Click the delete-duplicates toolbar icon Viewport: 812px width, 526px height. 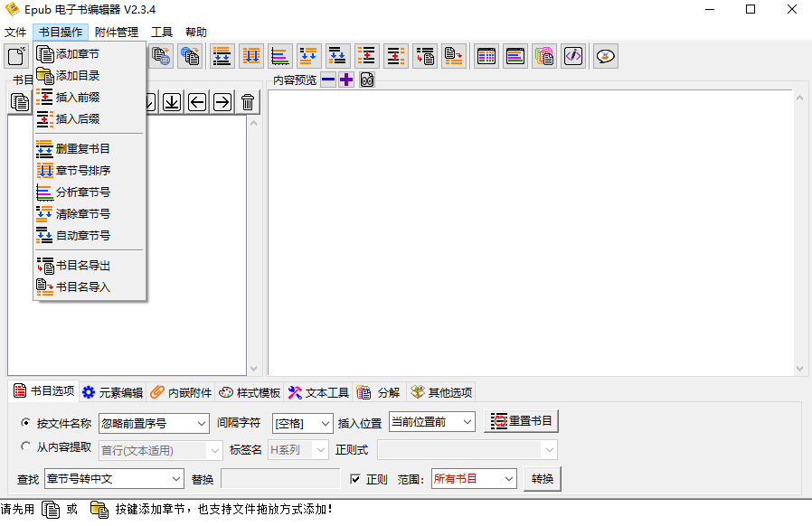pyautogui.click(x=222, y=56)
